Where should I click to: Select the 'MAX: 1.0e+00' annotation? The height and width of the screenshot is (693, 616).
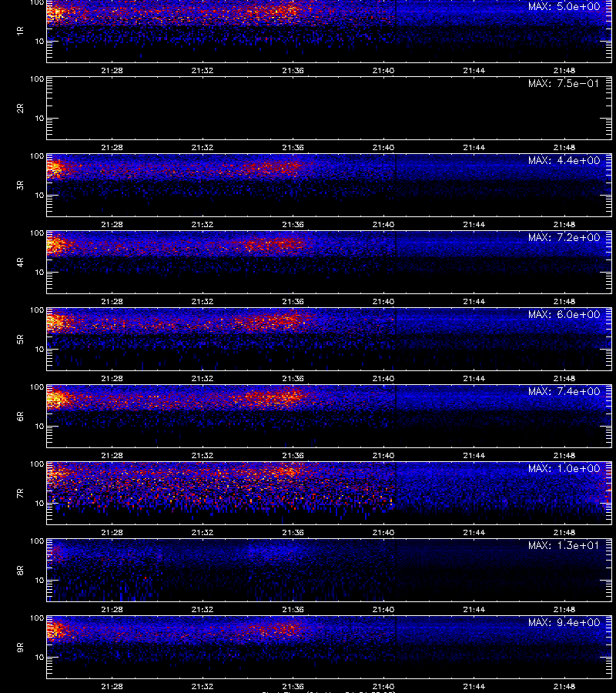(564, 468)
